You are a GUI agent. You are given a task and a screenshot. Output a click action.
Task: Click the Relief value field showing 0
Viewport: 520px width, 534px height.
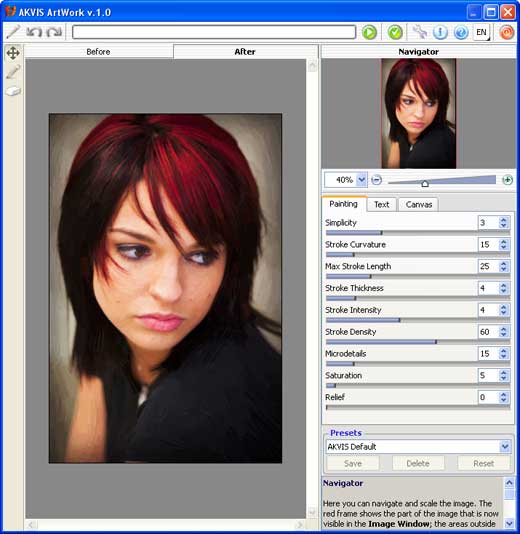click(488, 397)
